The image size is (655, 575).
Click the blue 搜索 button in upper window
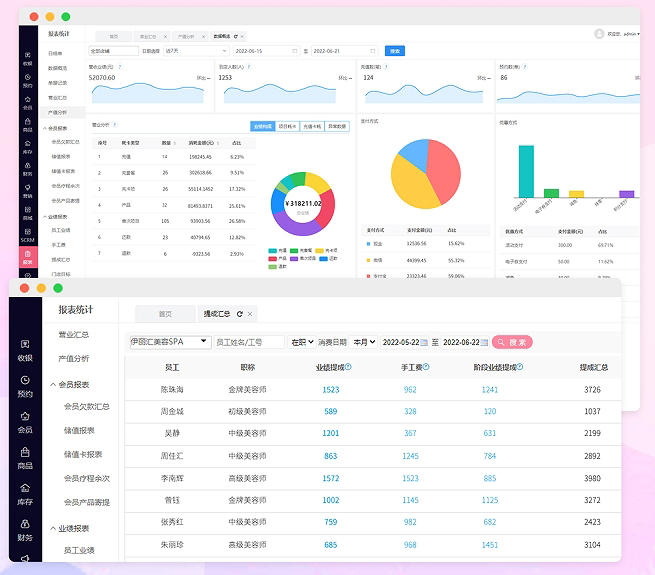point(394,50)
